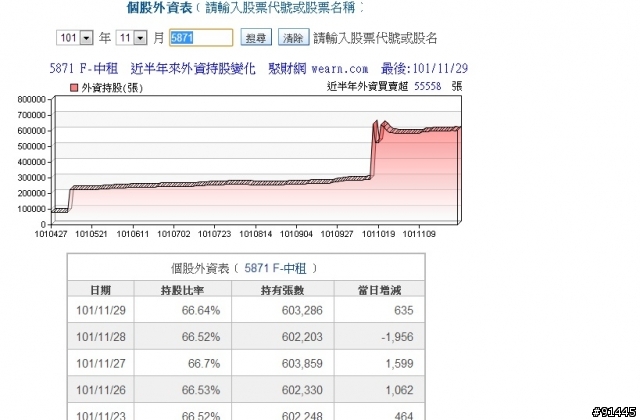Screen dimensions: 640x420
Task: Click the 聚財網 wearn.com text in chart
Action: click(x=318, y=68)
